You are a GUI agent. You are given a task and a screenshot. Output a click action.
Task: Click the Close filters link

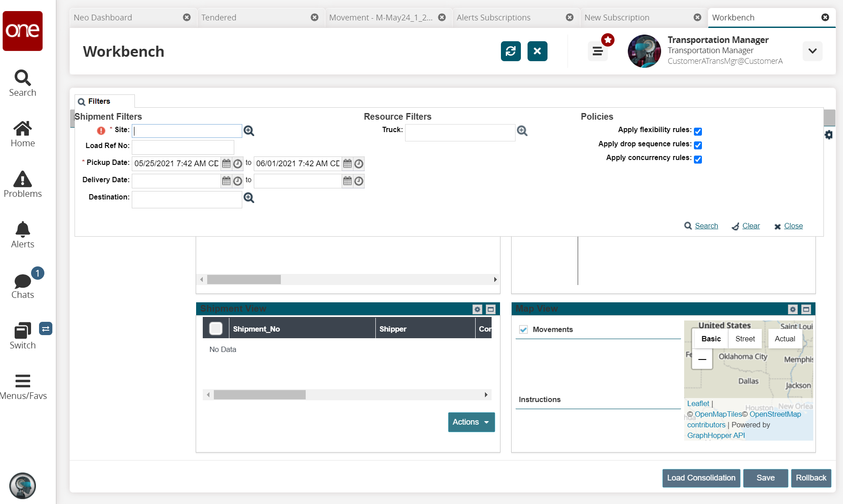[x=793, y=226]
